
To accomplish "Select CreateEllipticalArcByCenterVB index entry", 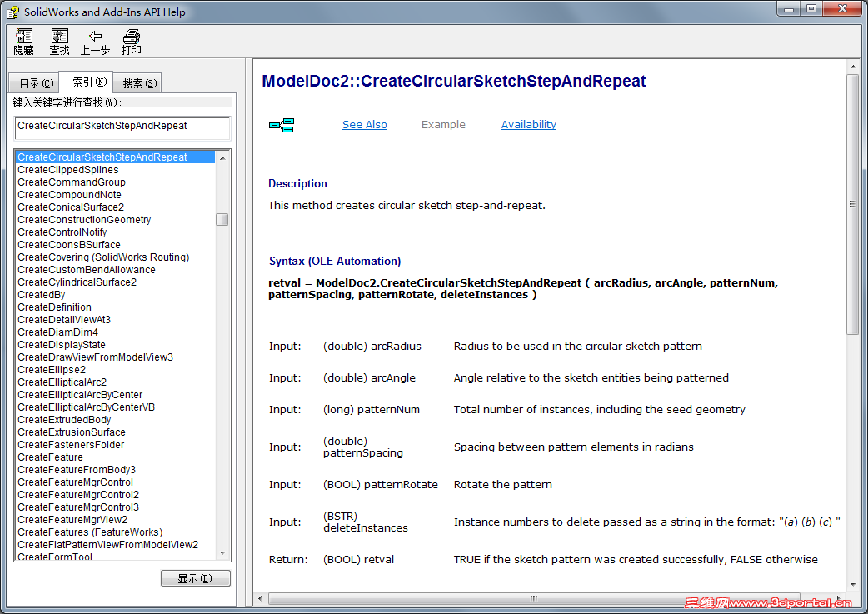I will [87, 407].
